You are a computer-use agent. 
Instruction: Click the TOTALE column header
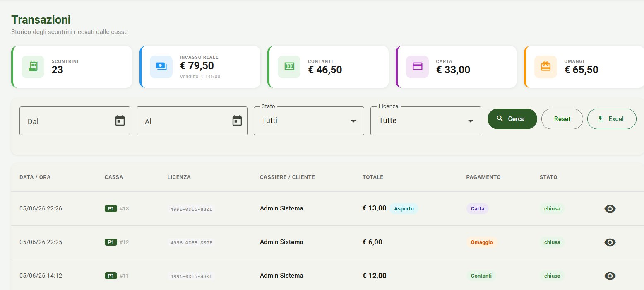tap(373, 177)
